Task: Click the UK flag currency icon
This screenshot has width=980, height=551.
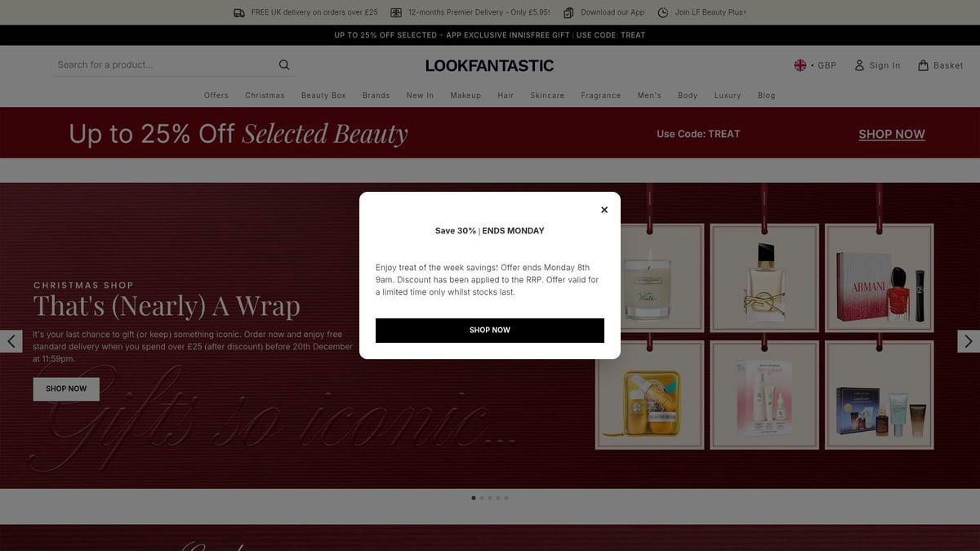Action: point(800,65)
